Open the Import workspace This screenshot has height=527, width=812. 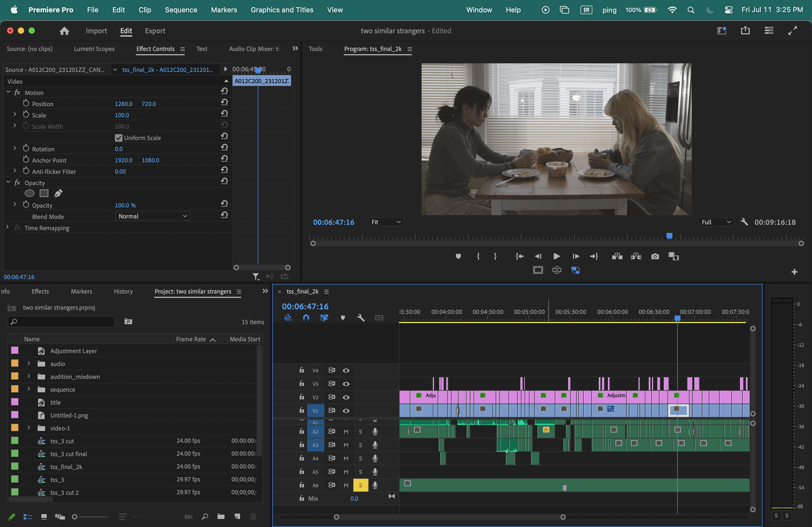(96, 31)
